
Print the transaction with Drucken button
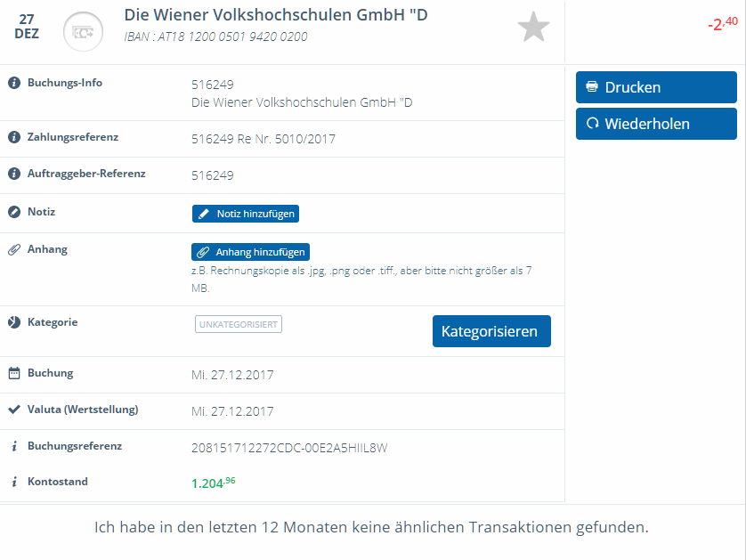656,87
